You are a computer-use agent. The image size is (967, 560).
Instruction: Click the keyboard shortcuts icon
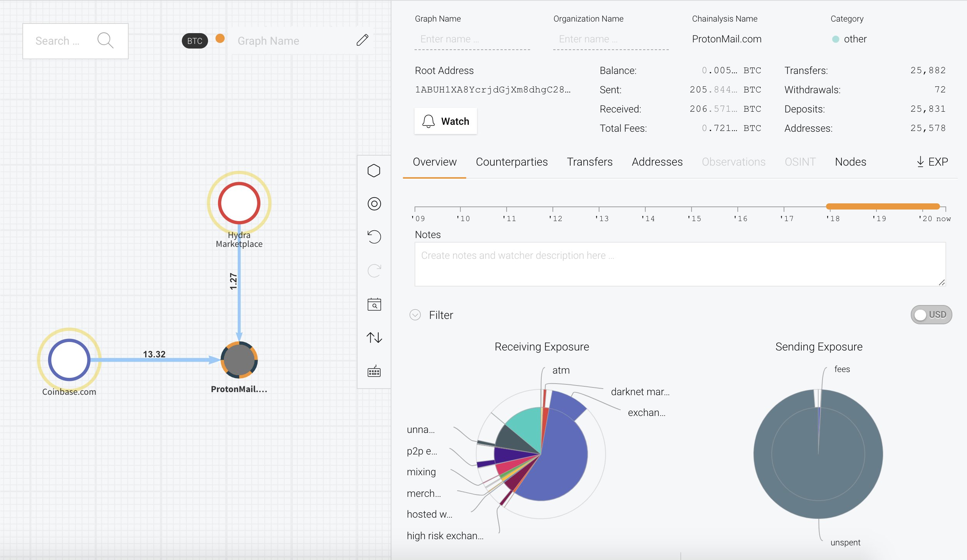click(374, 371)
